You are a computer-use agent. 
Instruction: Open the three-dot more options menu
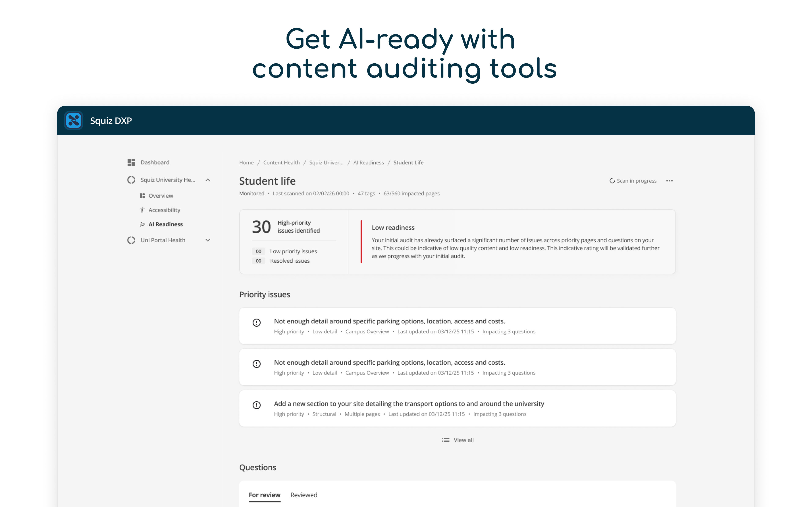click(x=669, y=181)
